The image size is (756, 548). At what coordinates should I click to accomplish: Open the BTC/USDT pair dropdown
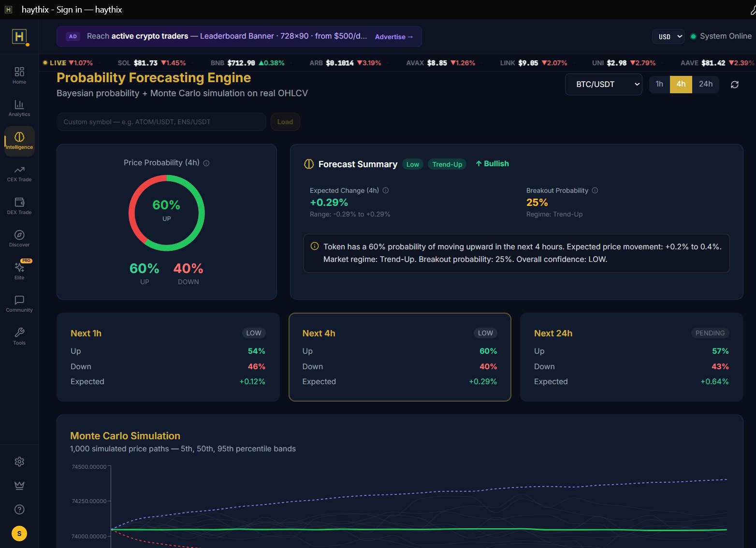point(604,84)
